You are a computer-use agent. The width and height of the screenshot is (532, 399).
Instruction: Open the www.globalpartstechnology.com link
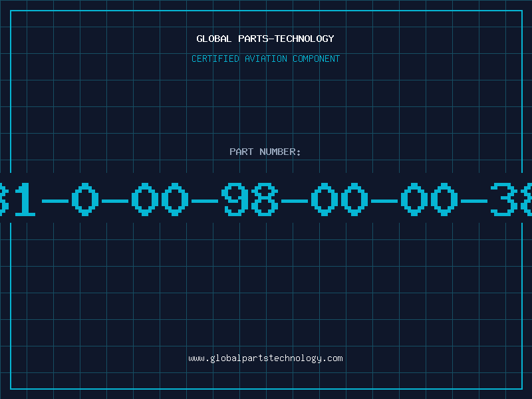click(265, 358)
